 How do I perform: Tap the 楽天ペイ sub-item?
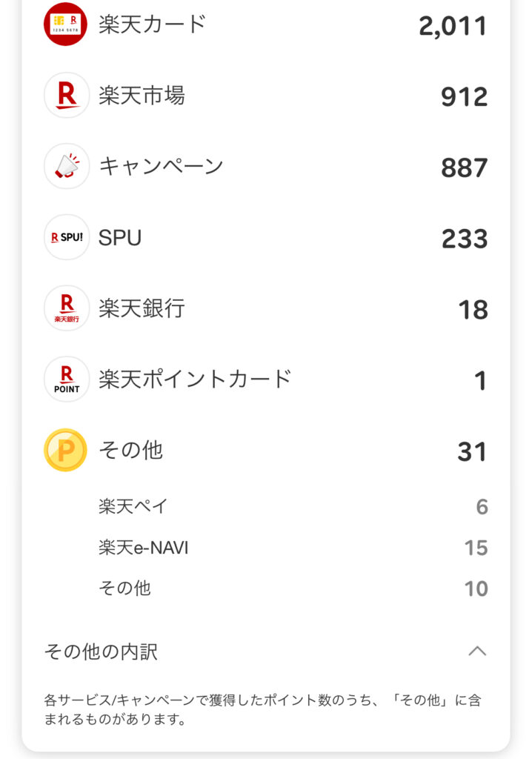133,507
